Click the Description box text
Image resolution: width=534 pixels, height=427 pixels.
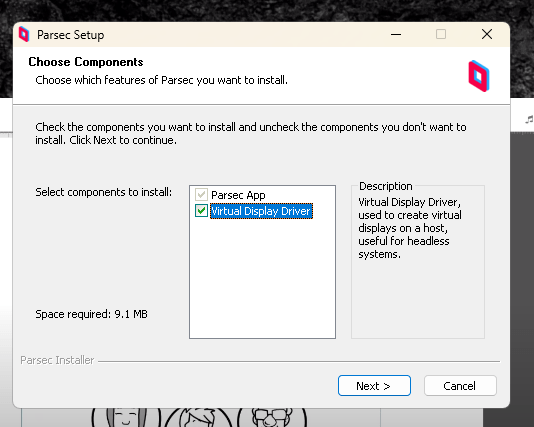click(x=410, y=228)
